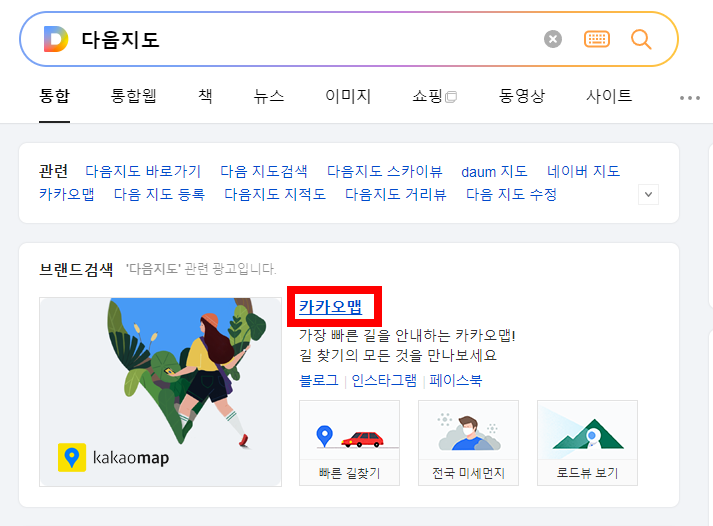Viewport: 713px width, 526px height.
Task: Click the ad description text 가장 빠른 길을 안내하는 카카오맵!
Action: (x=407, y=336)
